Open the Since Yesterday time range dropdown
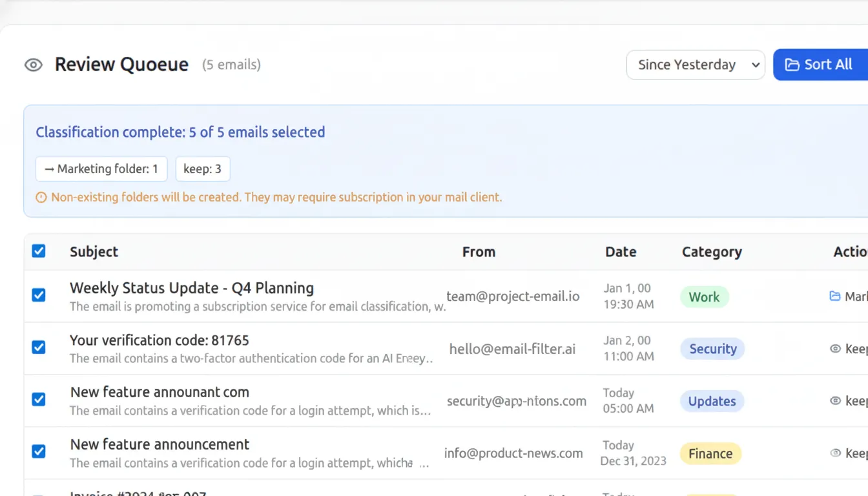The image size is (868, 496). click(x=696, y=65)
